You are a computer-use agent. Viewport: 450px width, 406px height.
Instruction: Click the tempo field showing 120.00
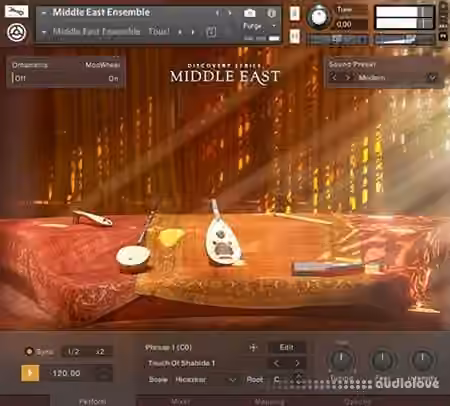point(66,373)
